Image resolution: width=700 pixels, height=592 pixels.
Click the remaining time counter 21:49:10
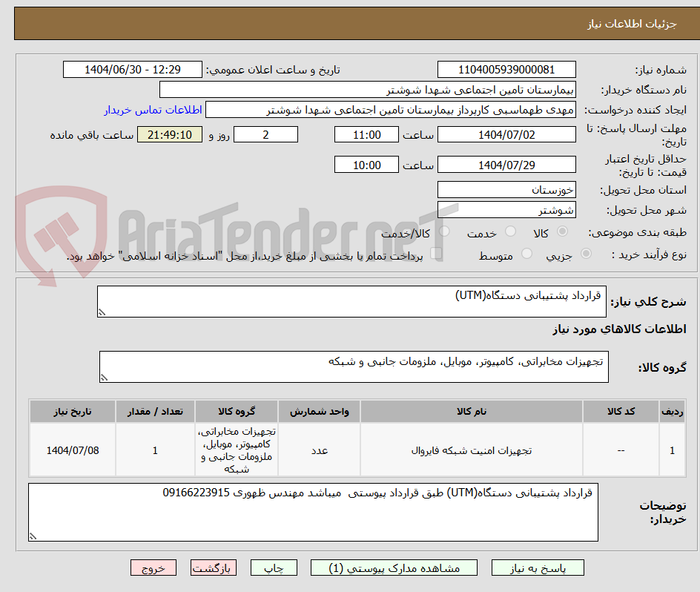(x=169, y=134)
